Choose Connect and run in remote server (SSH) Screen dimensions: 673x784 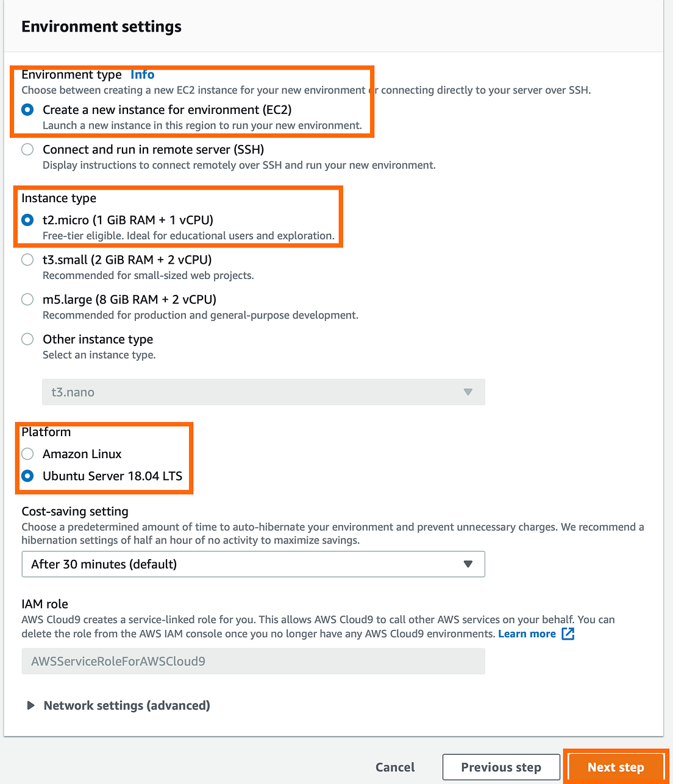pos(27,149)
